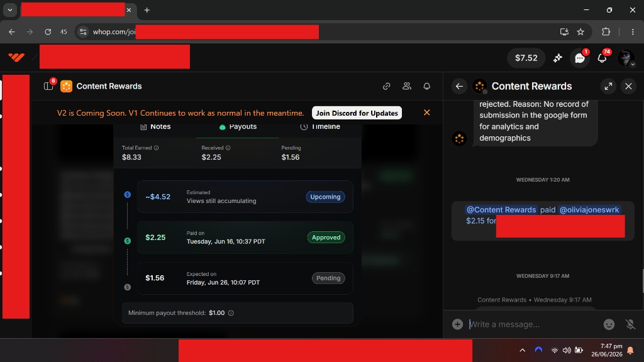Click the Whop logo icon
Screen dimensions: 644x362
pos(16,57)
